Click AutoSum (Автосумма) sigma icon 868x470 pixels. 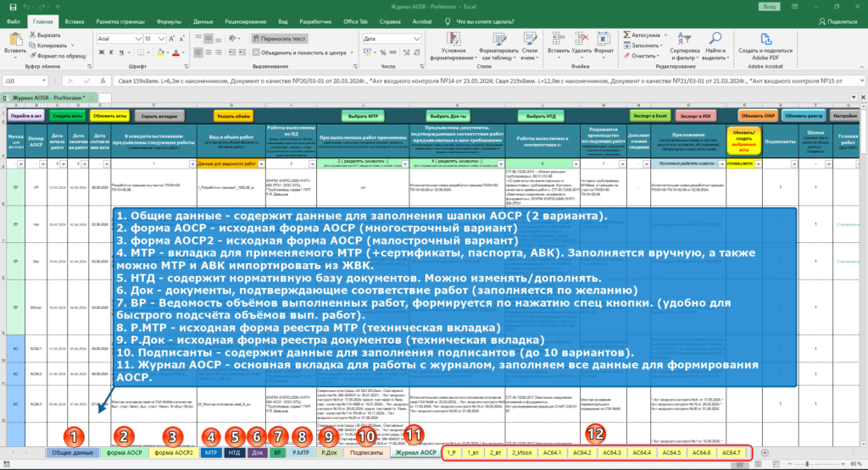pyautogui.click(x=627, y=36)
